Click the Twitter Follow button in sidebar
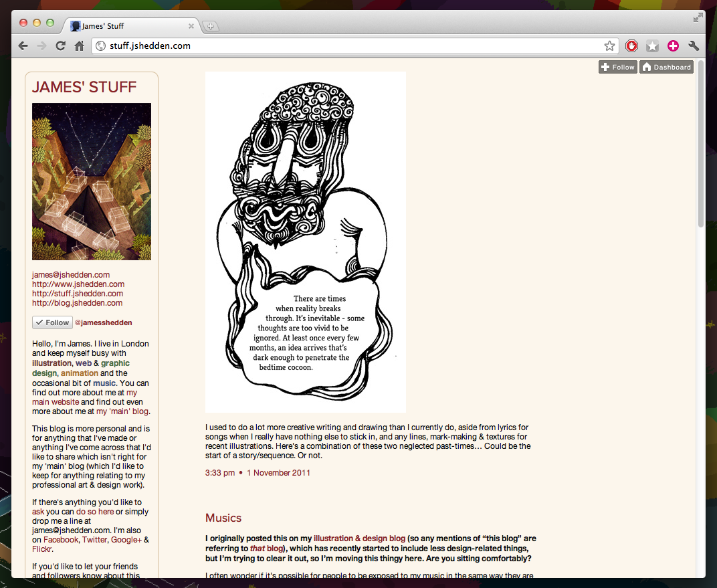Image resolution: width=717 pixels, height=588 pixels. coord(53,322)
